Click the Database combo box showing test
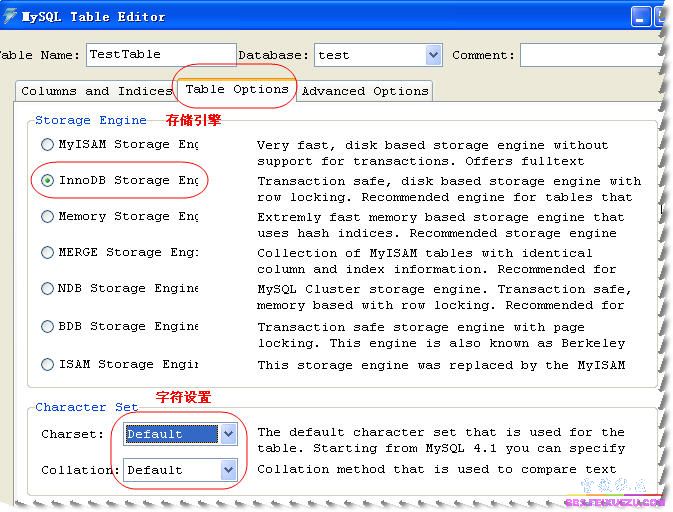The width and height of the screenshot is (673, 512). (x=378, y=55)
